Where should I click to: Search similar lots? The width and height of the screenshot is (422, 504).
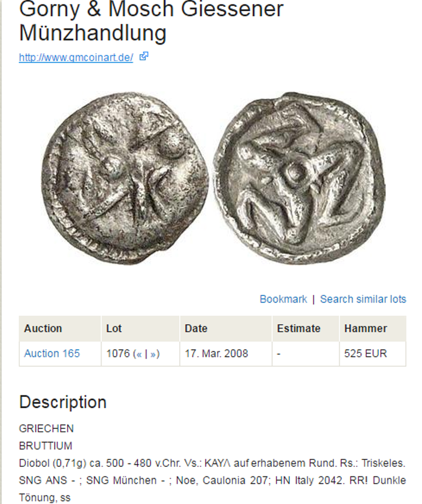tap(363, 299)
